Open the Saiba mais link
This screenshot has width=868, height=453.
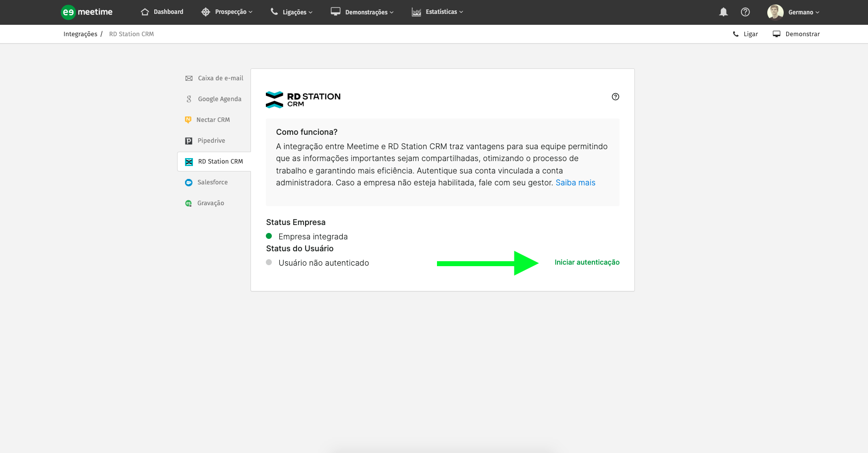[x=575, y=182]
